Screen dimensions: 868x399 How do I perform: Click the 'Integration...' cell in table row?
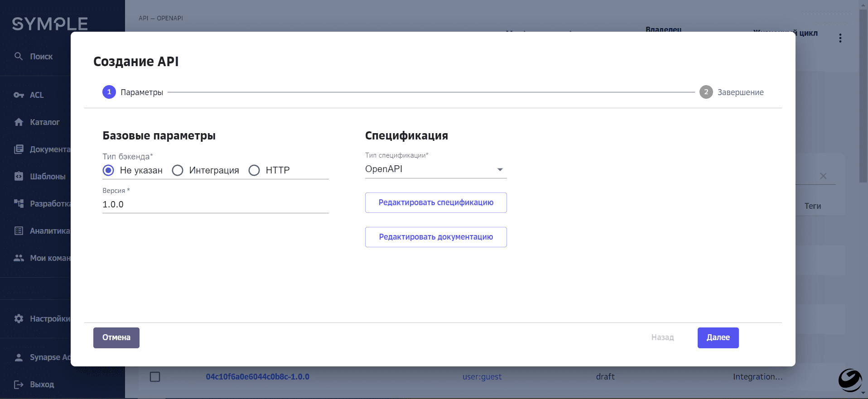pyautogui.click(x=757, y=377)
